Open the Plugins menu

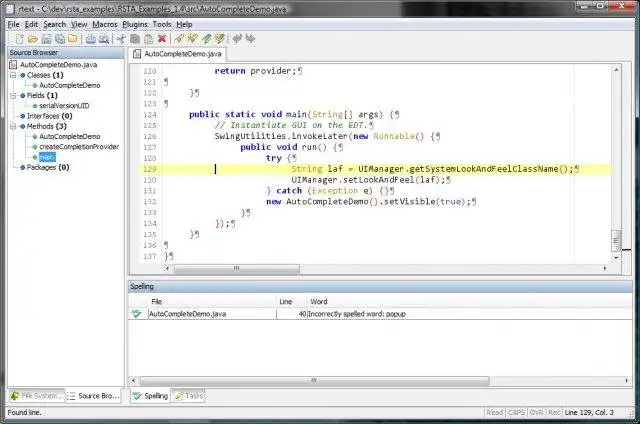click(135, 24)
